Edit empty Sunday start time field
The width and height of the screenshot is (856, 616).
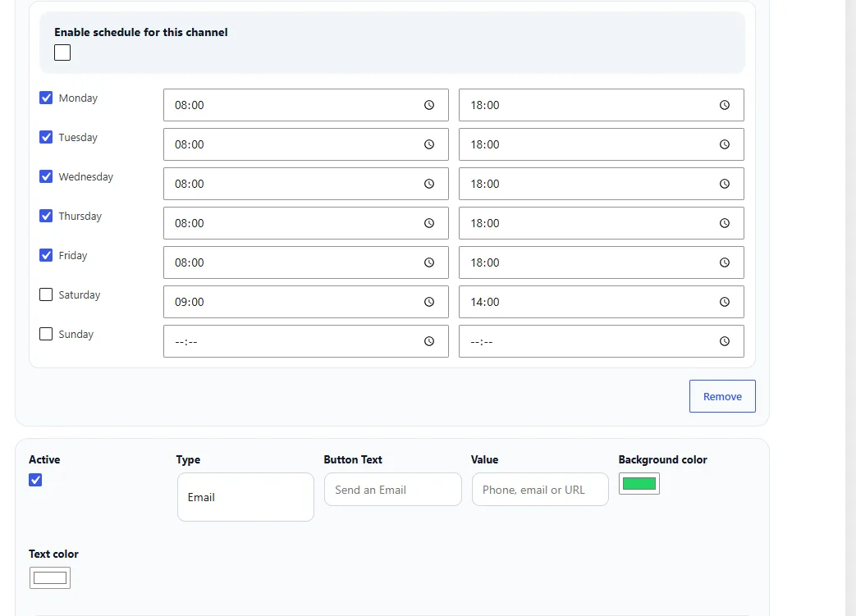click(305, 341)
